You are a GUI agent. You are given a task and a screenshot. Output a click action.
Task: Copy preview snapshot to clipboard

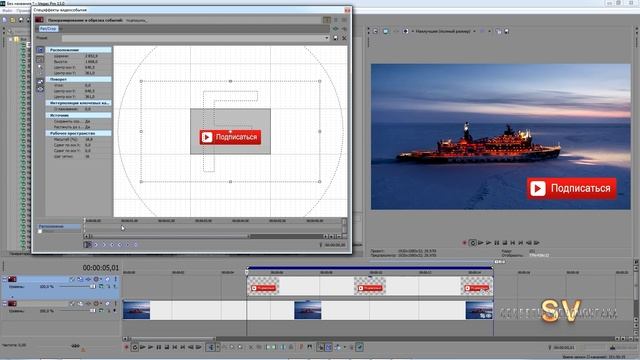coord(498,31)
